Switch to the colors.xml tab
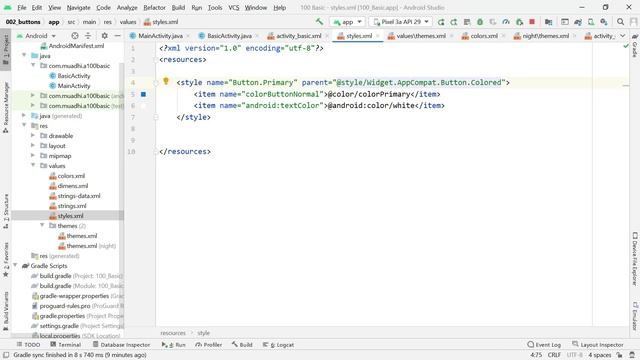This screenshot has height=360, width=640. (484, 36)
